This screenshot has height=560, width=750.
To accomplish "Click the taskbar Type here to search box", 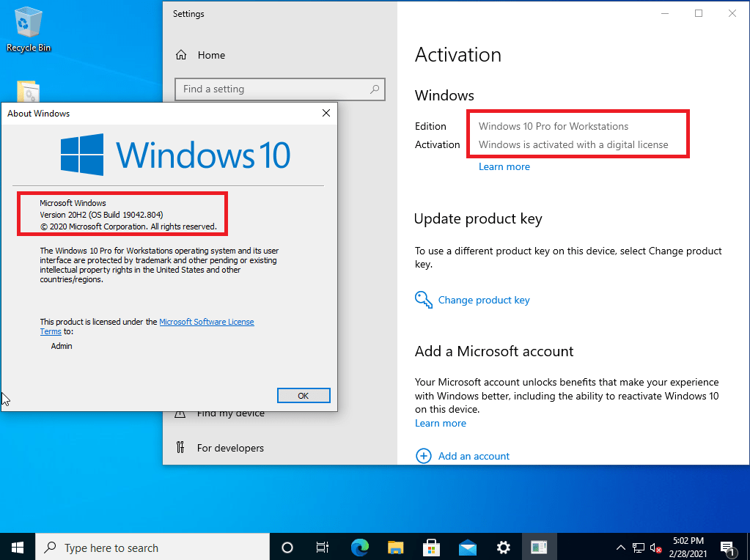I will 152,547.
